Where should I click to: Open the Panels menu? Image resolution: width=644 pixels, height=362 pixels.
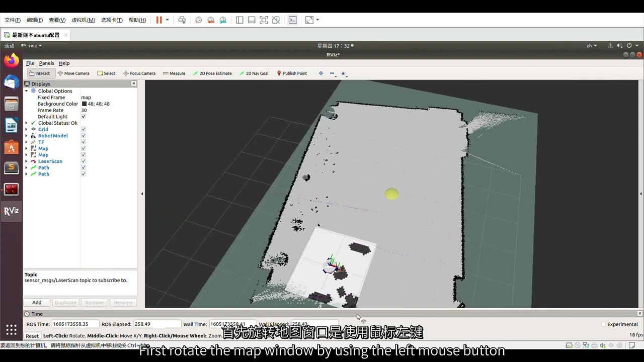tap(46, 63)
